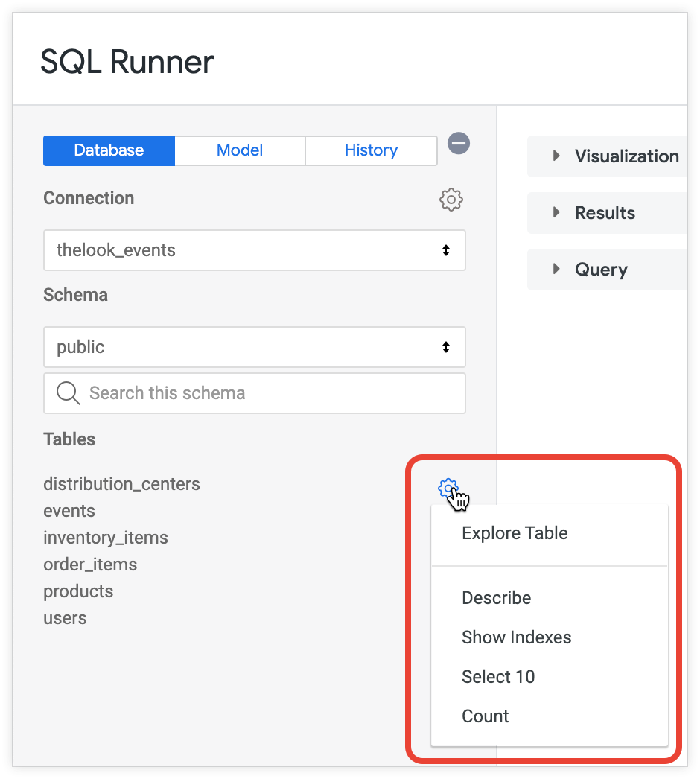Click the Connection settings gear icon
This screenshot has height=779, width=700.
point(451,200)
